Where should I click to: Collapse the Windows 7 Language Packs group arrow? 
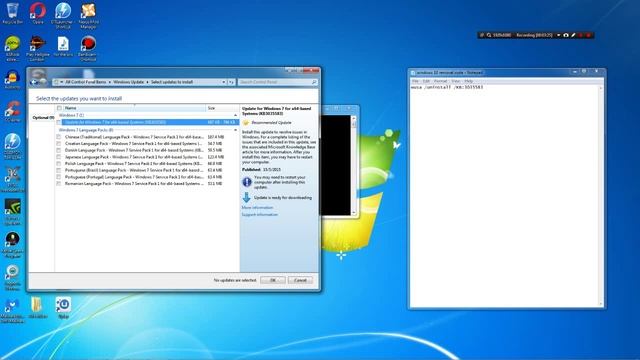[235, 130]
